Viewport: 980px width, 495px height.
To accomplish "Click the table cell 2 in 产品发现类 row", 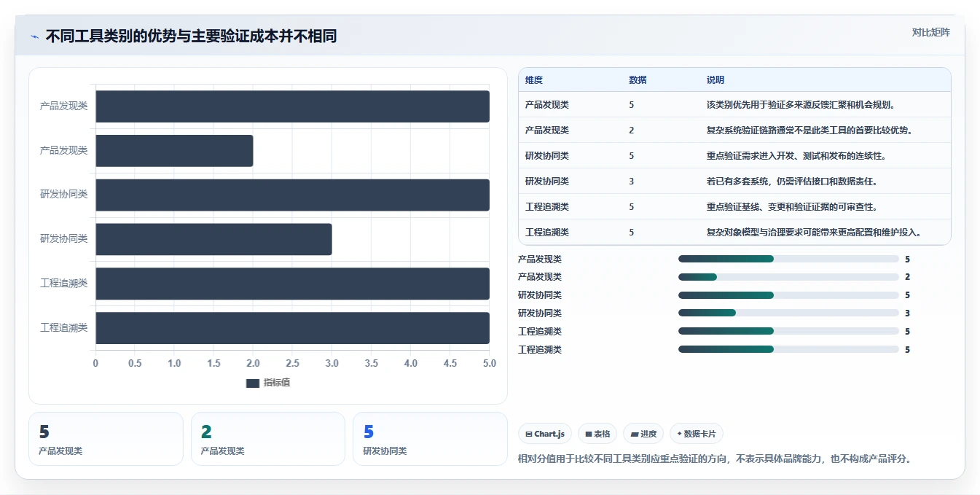I will tap(632, 130).
